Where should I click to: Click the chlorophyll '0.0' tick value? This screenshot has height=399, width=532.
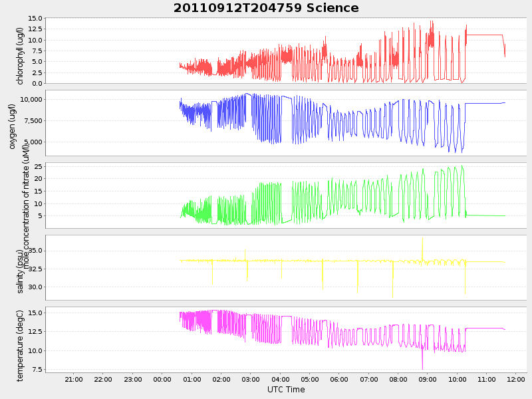click(37, 84)
